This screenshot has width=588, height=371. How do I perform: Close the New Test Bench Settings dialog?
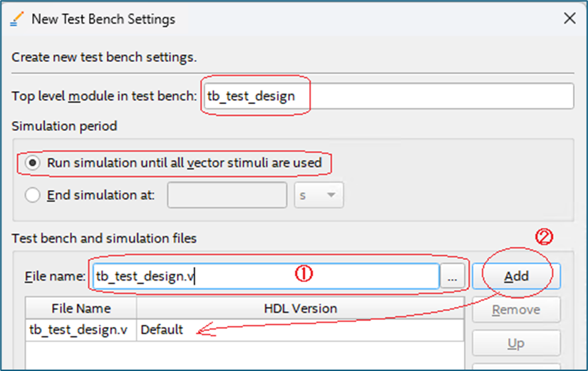(x=569, y=19)
